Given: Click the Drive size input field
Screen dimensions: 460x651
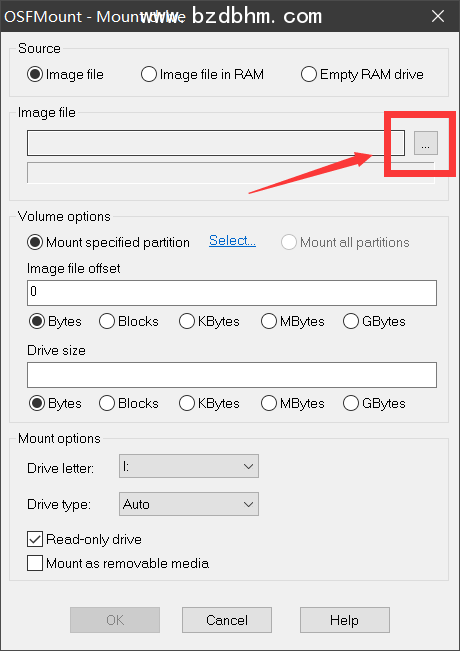Looking at the screenshot, I should pyautogui.click(x=232, y=375).
